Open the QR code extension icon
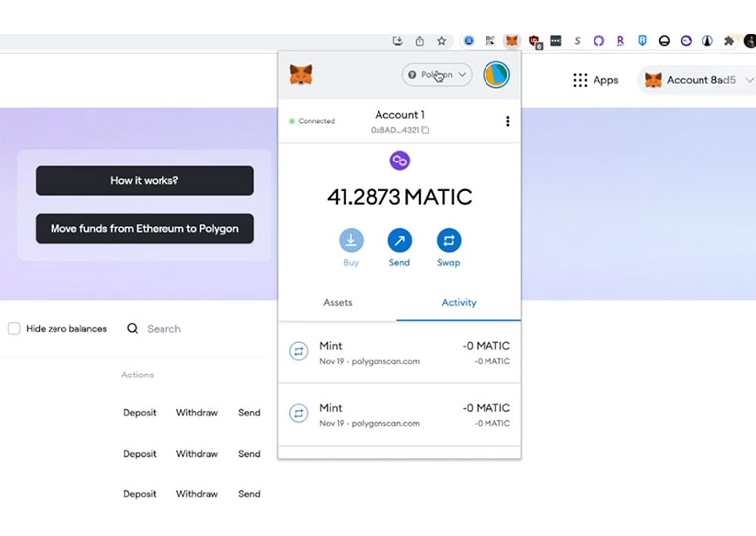Image resolution: width=756 pixels, height=536 pixels. 490,41
